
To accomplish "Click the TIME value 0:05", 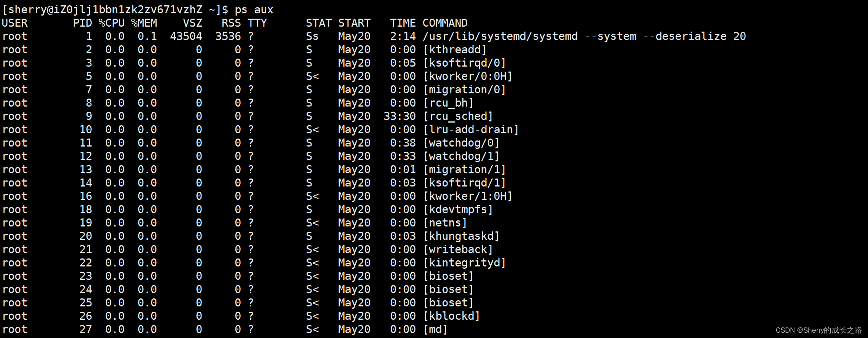I will pos(403,63).
